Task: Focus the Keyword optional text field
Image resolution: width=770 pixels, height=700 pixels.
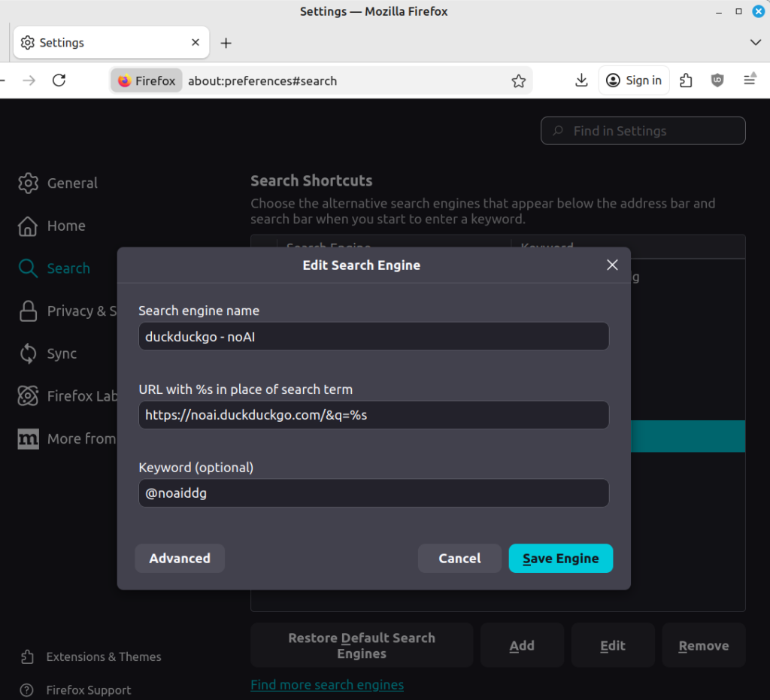Action: pyautogui.click(x=374, y=493)
